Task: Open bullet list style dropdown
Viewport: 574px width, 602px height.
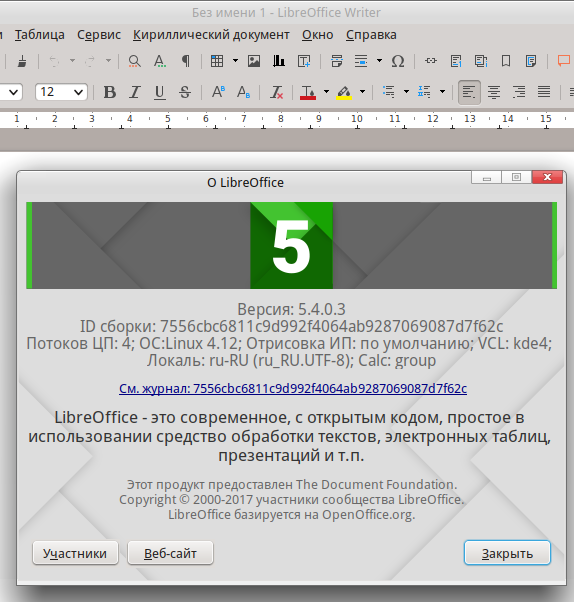Action: coord(407,92)
